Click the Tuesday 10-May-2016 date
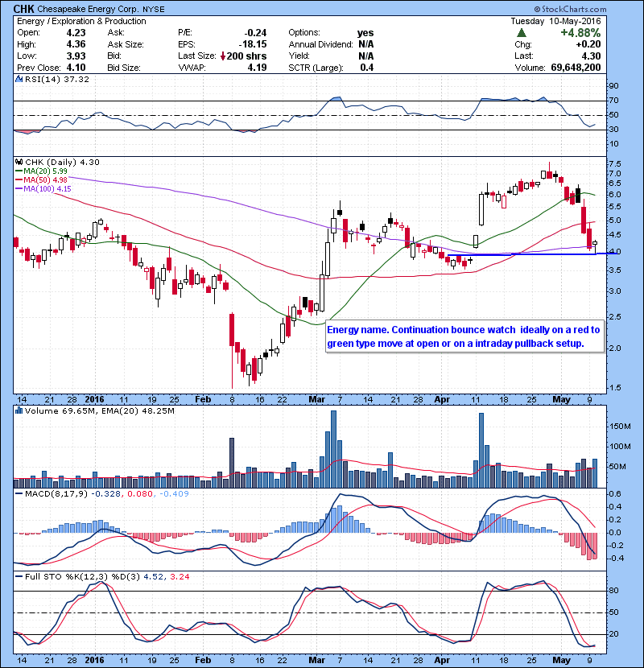 pos(555,21)
